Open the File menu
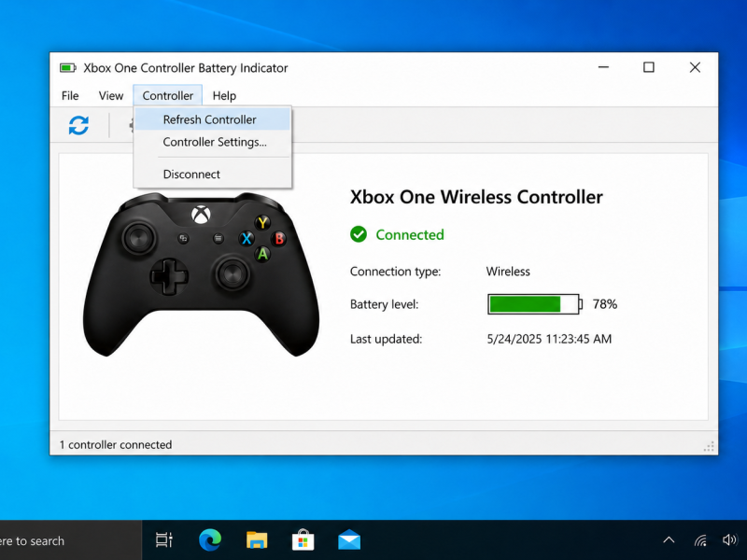 point(70,96)
